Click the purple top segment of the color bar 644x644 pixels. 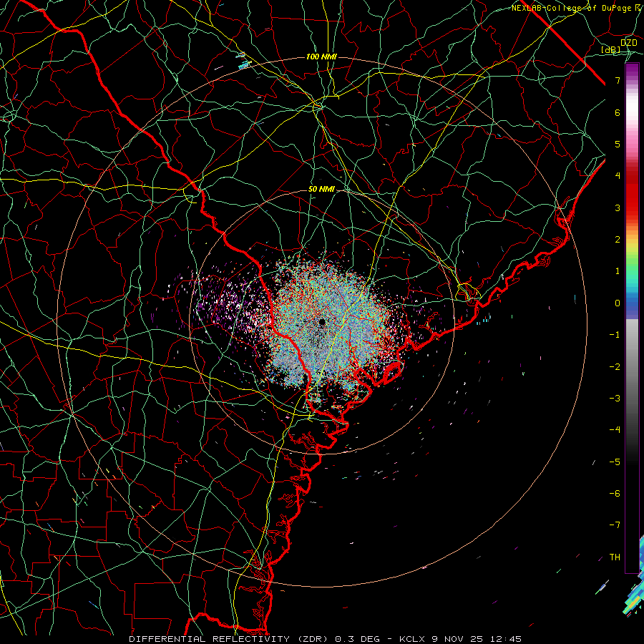tap(632, 73)
